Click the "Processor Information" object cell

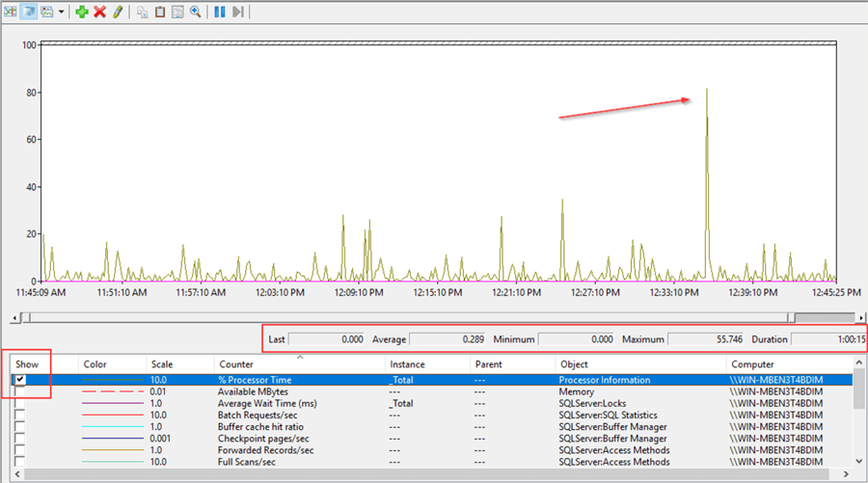click(605, 380)
